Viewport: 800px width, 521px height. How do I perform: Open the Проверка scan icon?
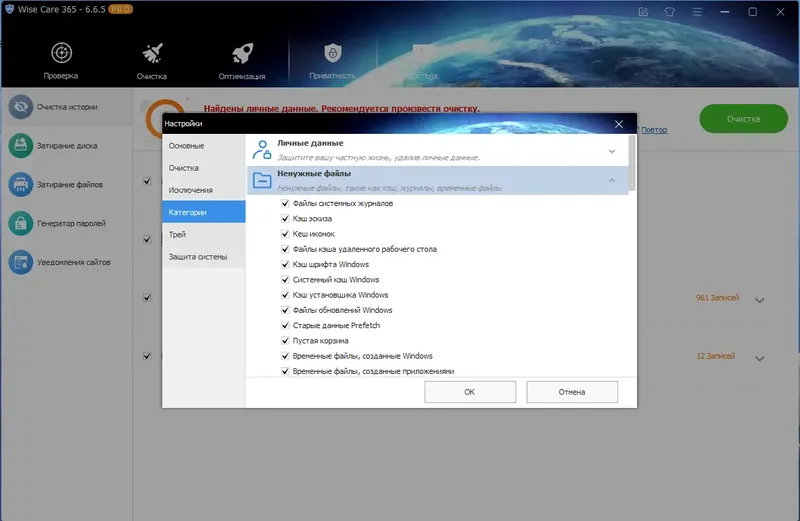tap(61, 53)
